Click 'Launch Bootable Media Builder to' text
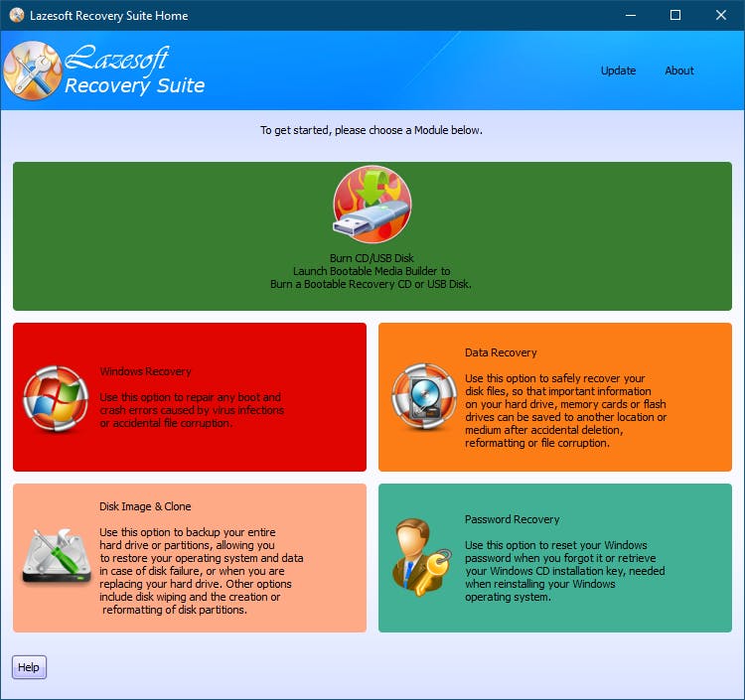 coord(372,271)
